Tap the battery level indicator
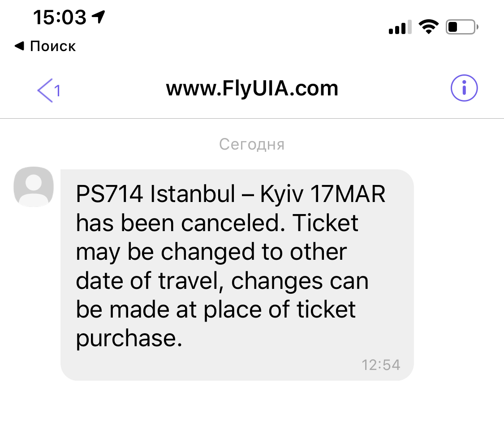This screenshot has height=447, width=504. point(461,28)
